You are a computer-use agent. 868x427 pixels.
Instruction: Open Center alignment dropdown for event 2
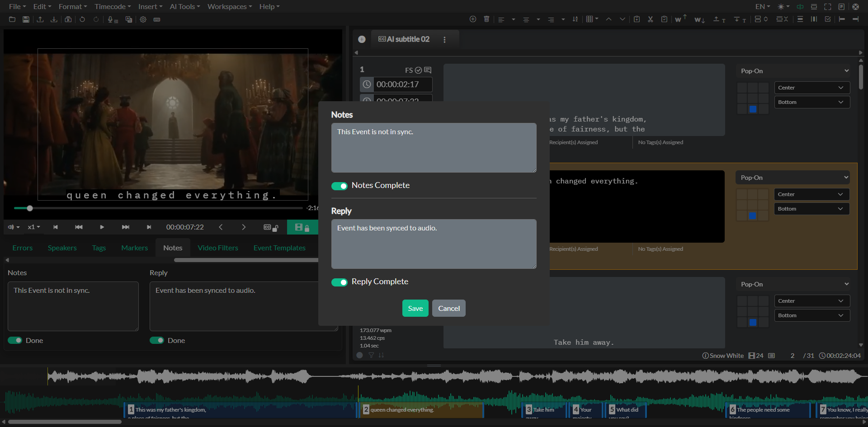[812, 194]
